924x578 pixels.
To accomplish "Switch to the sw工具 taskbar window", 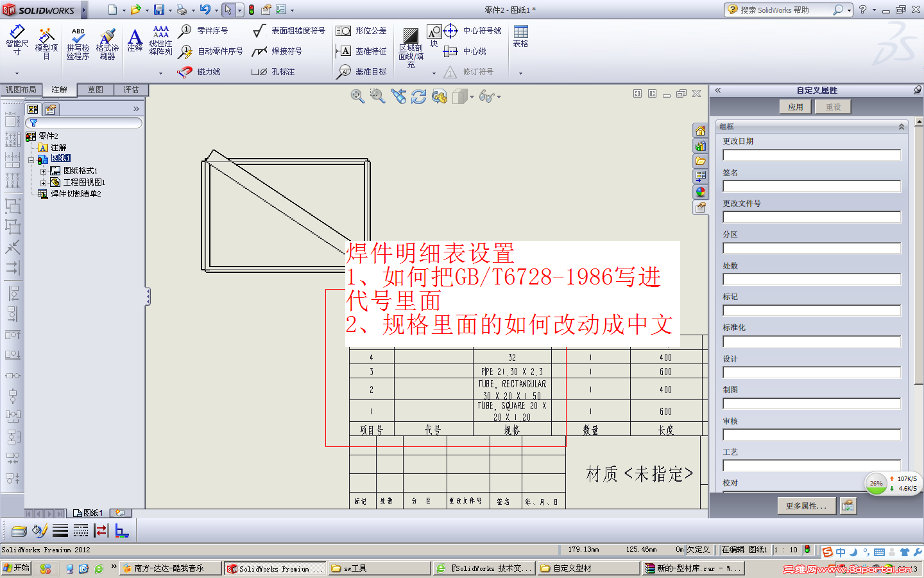I will tap(380, 568).
